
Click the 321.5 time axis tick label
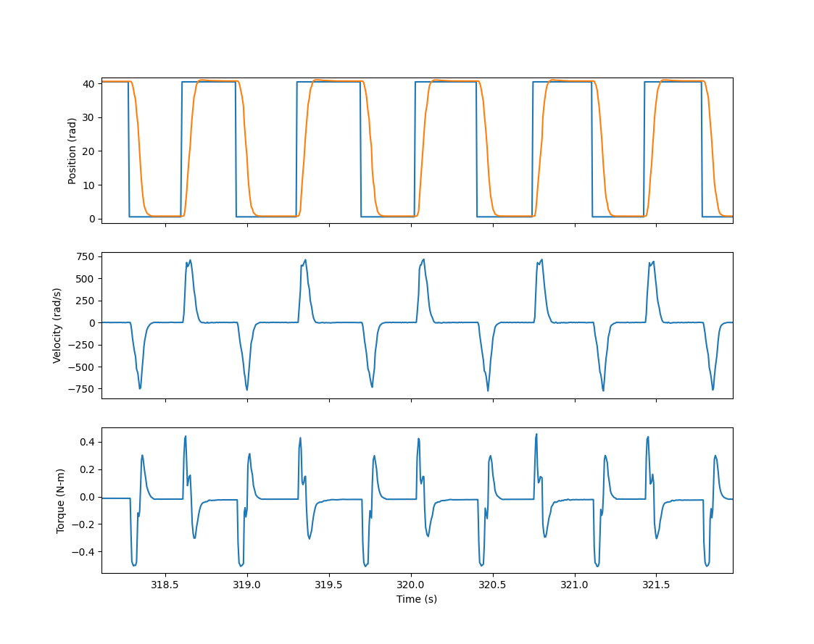[657, 585]
